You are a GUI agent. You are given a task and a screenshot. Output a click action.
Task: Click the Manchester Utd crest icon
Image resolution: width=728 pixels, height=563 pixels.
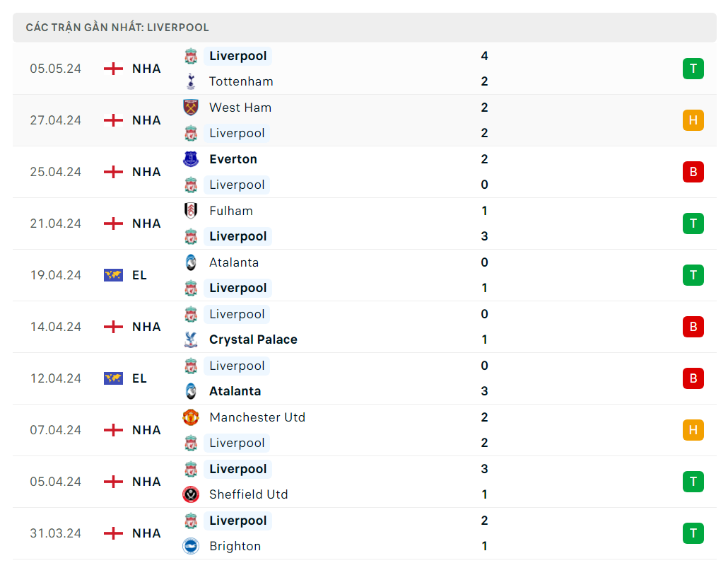[x=190, y=417]
